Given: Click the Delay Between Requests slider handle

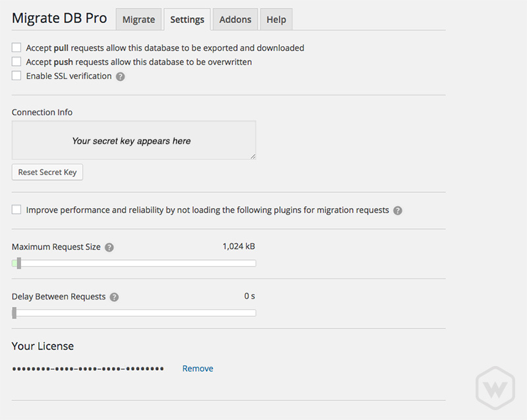Looking at the screenshot, I should click(x=14, y=313).
